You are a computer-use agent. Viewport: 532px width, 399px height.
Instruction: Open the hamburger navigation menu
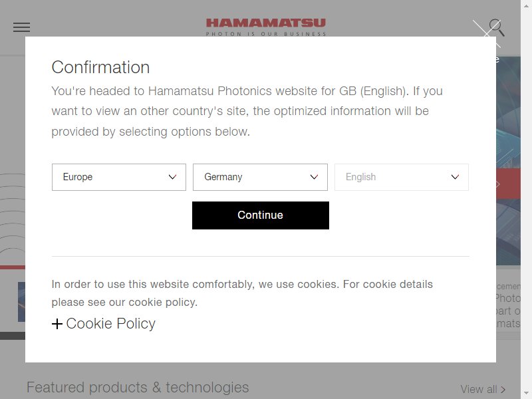[x=21, y=27]
